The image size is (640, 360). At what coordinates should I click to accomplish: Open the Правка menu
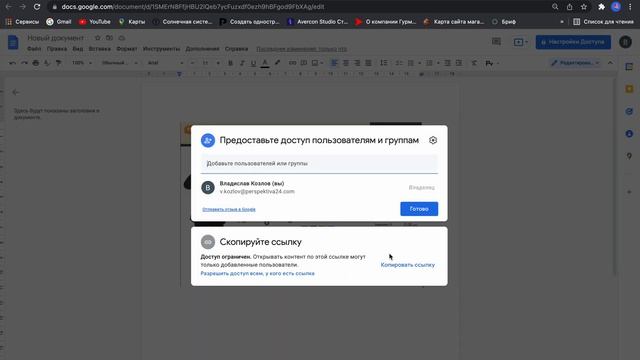click(57, 49)
